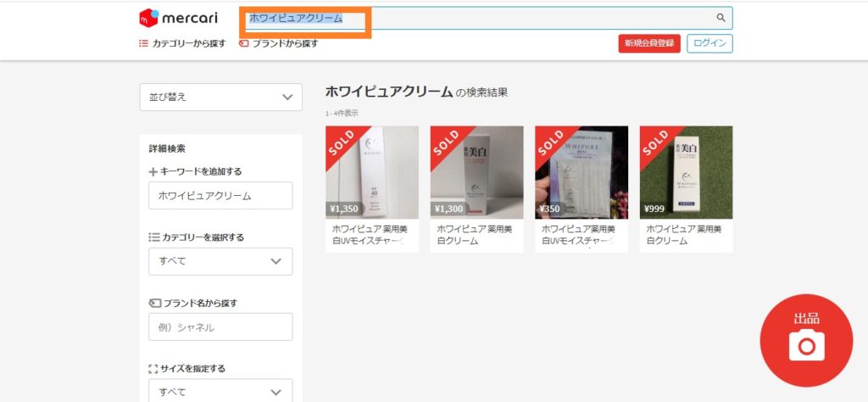Click the red camera 出品 button
This screenshot has width=868, height=402.
click(x=806, y=340)
